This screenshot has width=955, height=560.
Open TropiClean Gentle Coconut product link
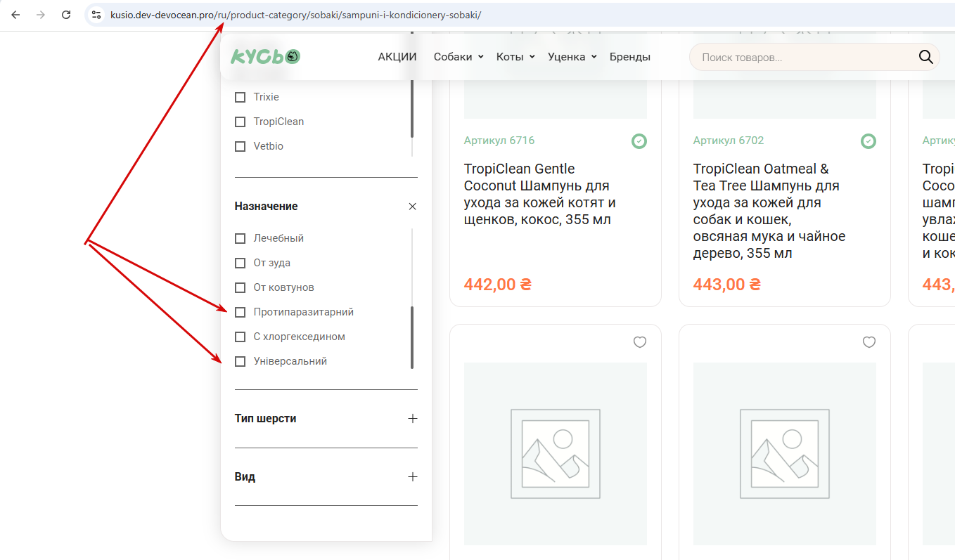coord(539,194)
